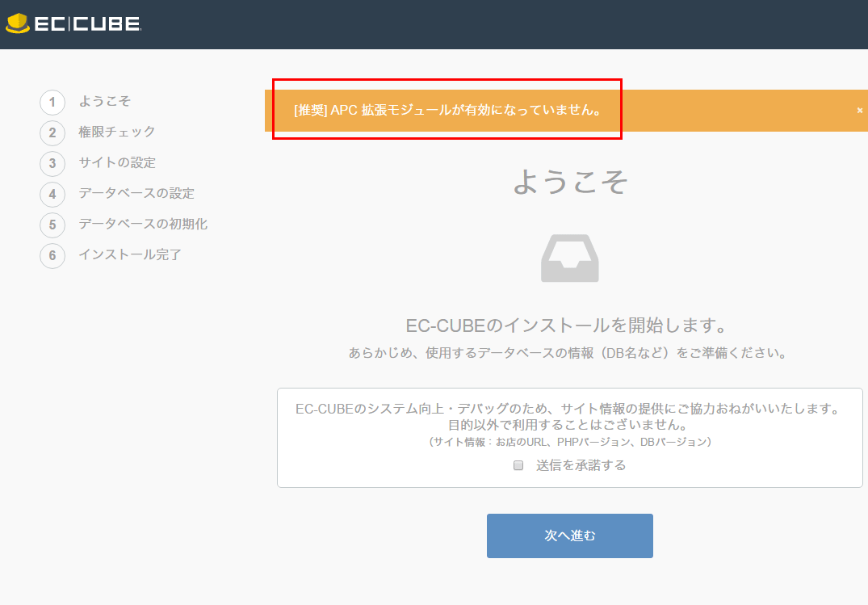Click the 権限チェック step label

tap(117, 132)
